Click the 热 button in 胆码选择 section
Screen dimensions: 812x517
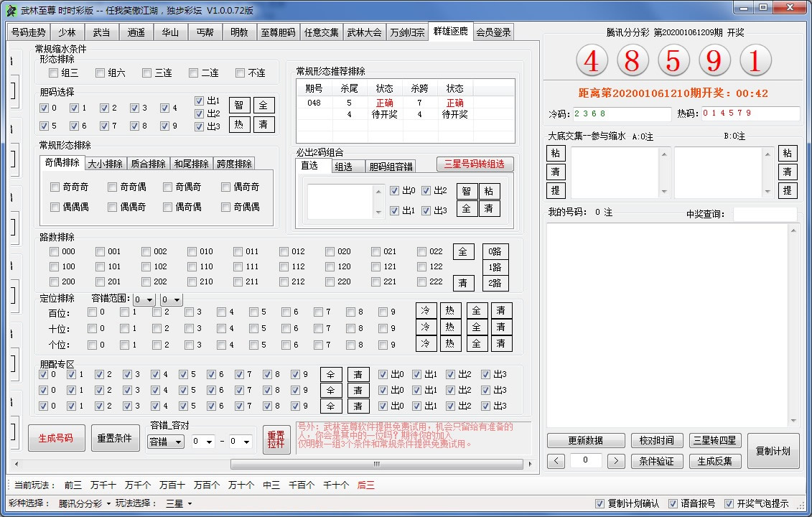click(x=240, y=124)
